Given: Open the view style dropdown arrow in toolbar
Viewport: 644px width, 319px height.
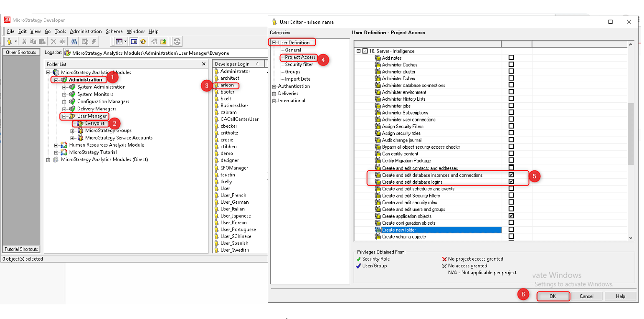Looking at the screenshot, I should [x=125, y=41].
